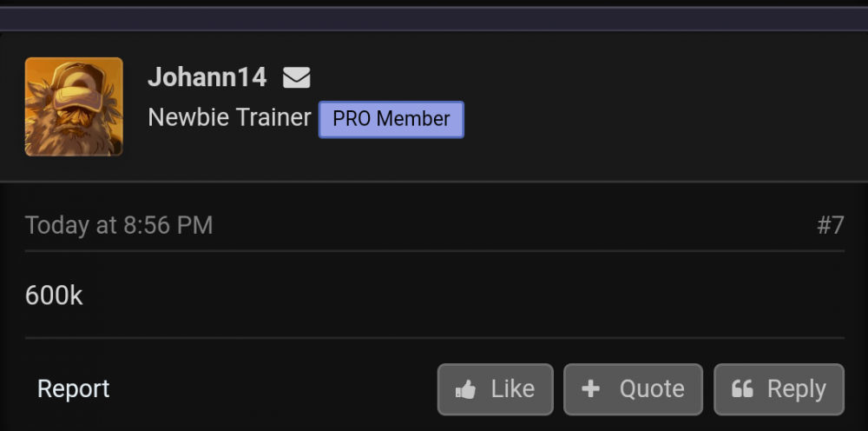Click blank space right of PRO Member badge

(664, 119)
